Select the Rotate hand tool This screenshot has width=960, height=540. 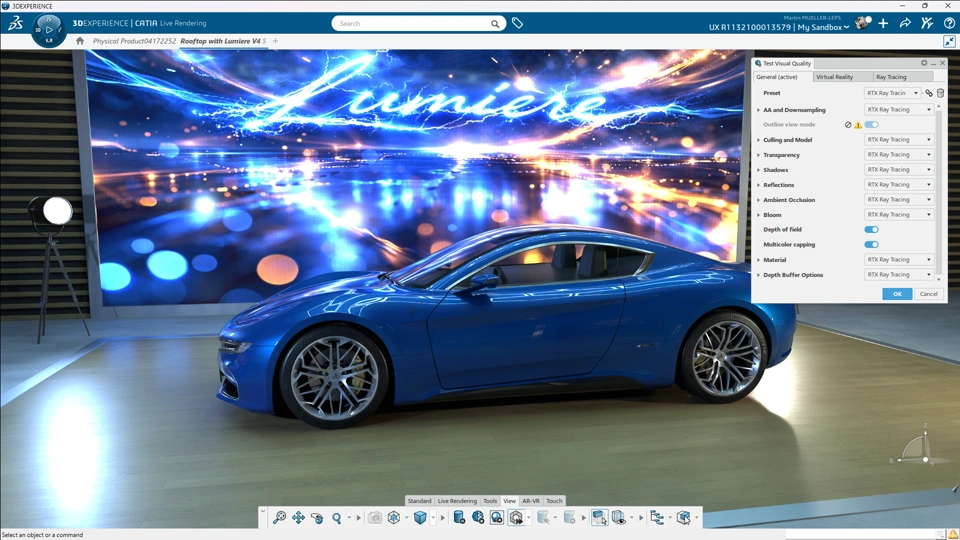click(x=317, y=518)
